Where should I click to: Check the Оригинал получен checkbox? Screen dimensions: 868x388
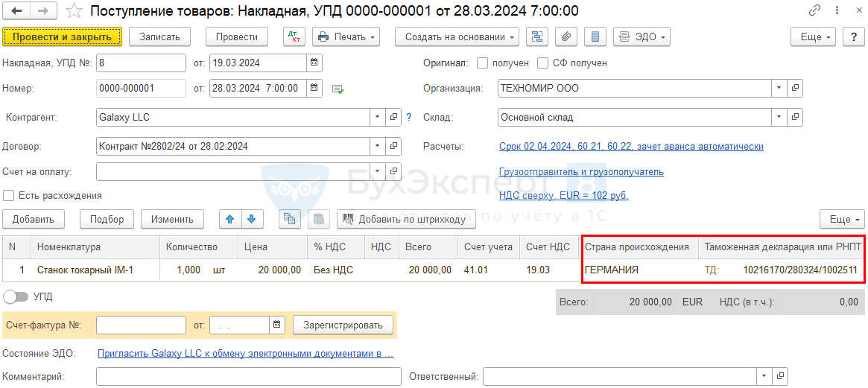click(x=483, y=63)
